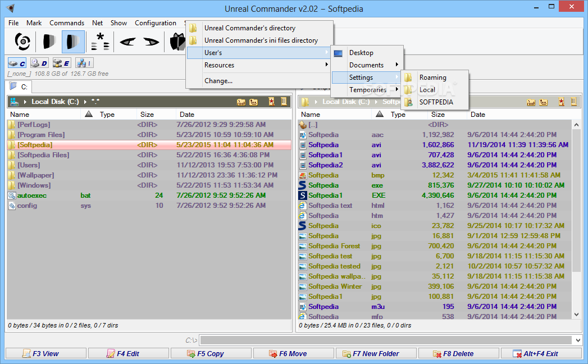Click right panel scrollbar up arrow
The height and width of the screenshot is (364, 588).
click(x=576, y=125)
